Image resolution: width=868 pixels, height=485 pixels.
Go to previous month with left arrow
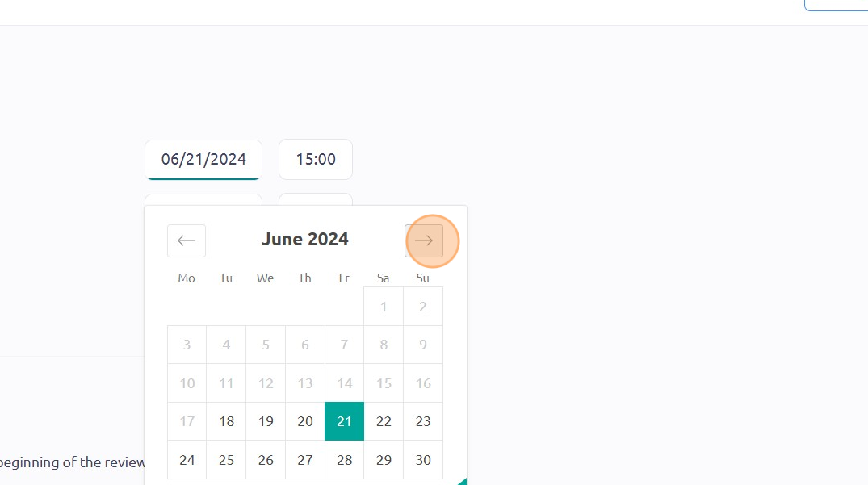(x=187, y=240)
